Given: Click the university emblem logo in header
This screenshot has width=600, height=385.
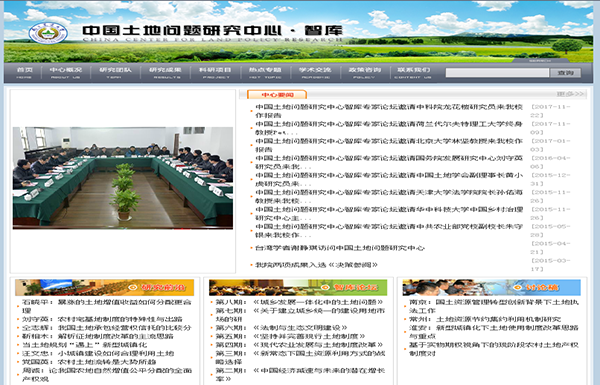Looking at the screenshot, I should 48,33.
